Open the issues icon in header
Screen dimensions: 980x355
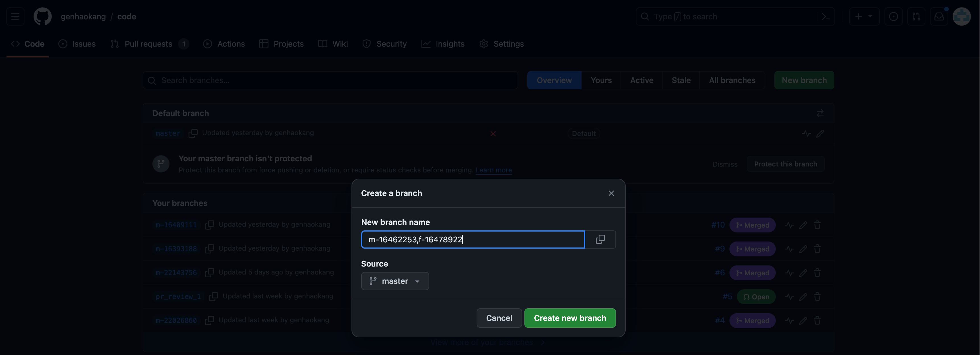pos(893,16)
